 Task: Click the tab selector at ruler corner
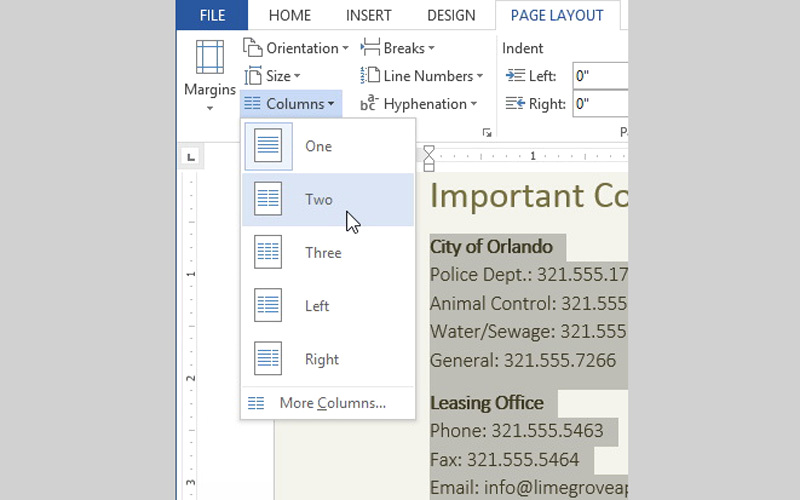pyautogui.click(x=191, y=157)
